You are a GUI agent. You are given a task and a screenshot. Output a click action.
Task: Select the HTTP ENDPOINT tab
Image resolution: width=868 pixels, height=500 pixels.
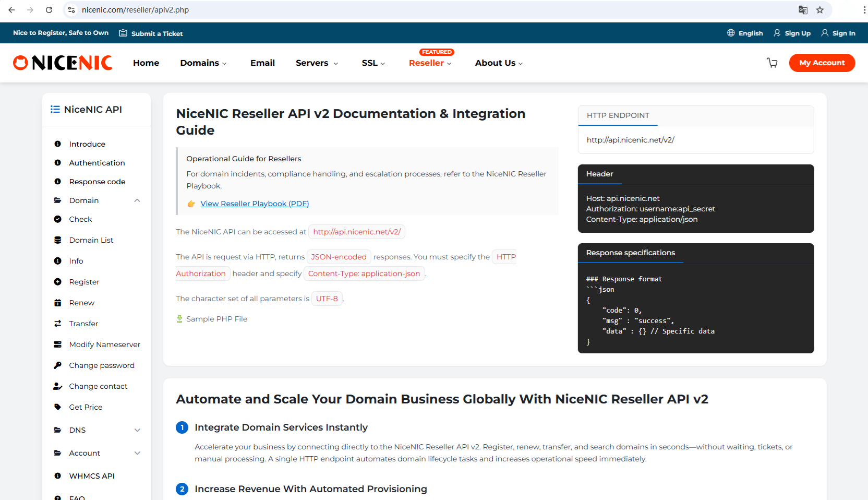[x=618, y=115]
